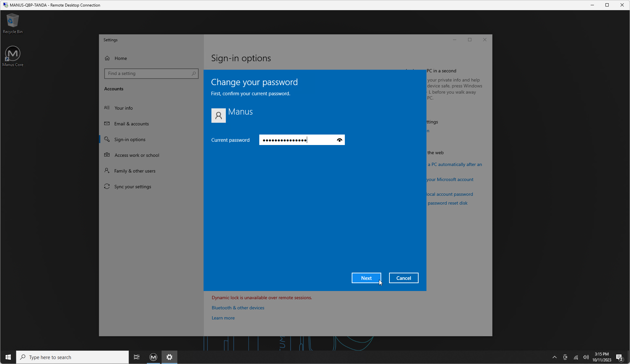Open the volume control icon

click(x=586, y=357)
